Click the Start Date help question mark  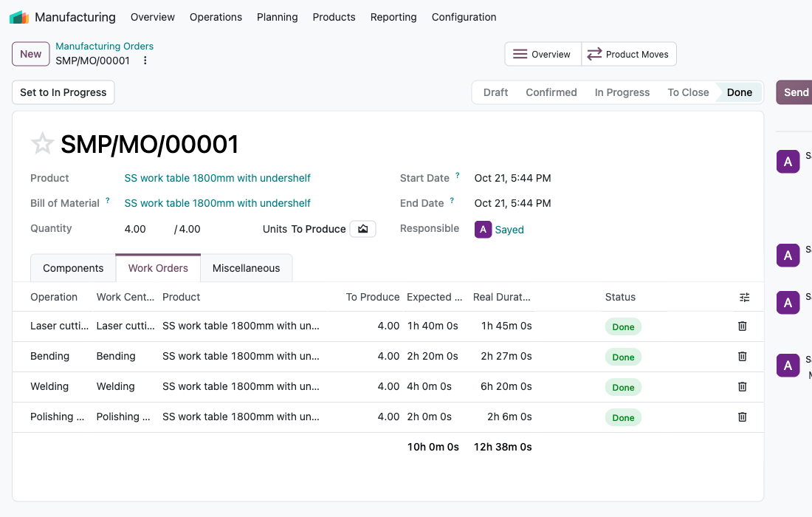click(457, 176)
